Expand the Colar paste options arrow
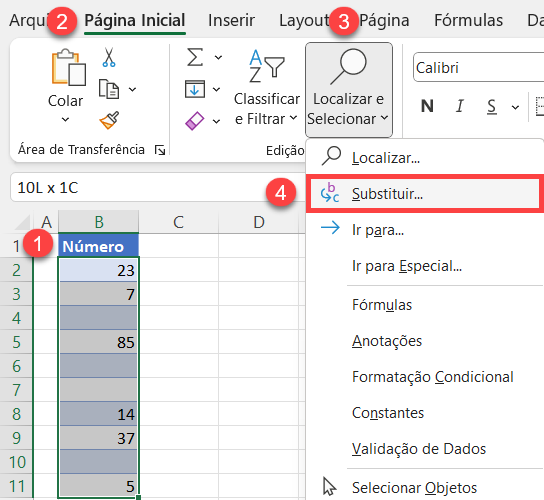This screenshot has width=544, height=500. 65,120
